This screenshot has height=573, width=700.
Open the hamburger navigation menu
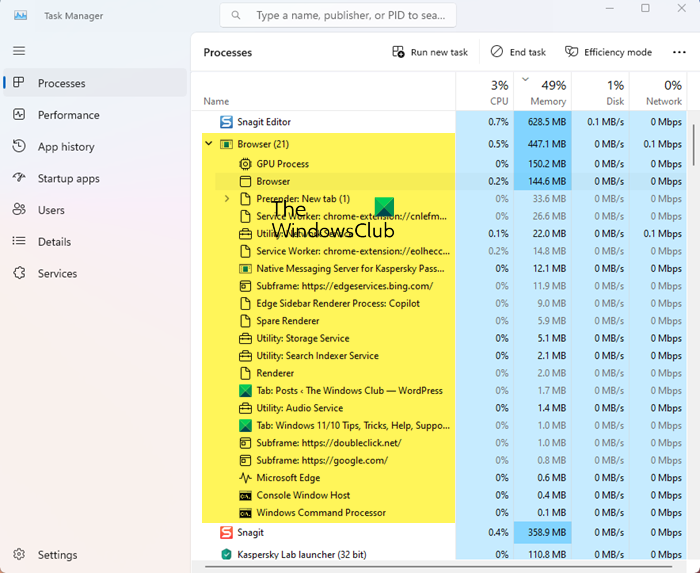tap(19, 51)
